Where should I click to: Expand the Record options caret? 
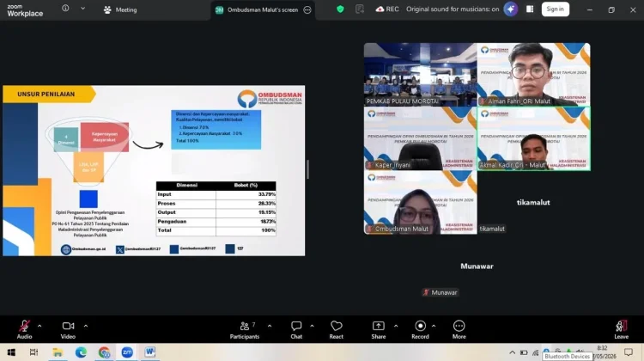pos(434,326)
